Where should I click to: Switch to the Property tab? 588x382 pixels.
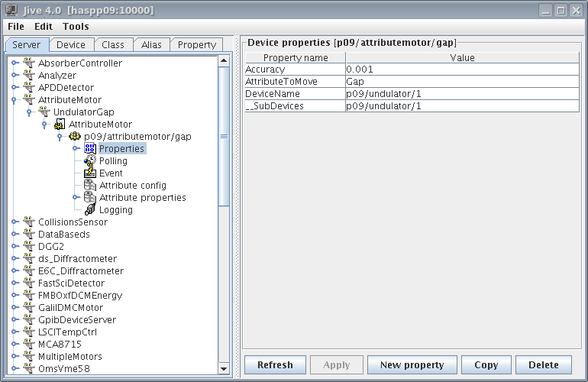(x=197, y=44)
